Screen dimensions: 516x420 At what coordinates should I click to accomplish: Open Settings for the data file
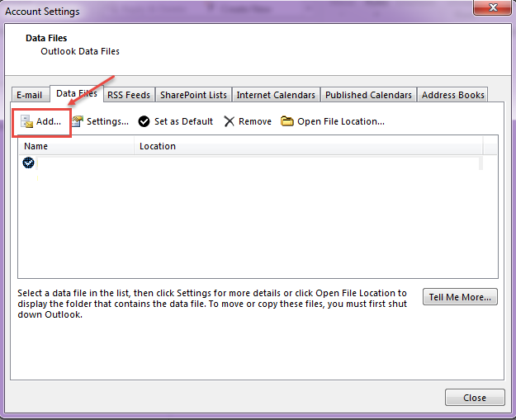point(101,121)
